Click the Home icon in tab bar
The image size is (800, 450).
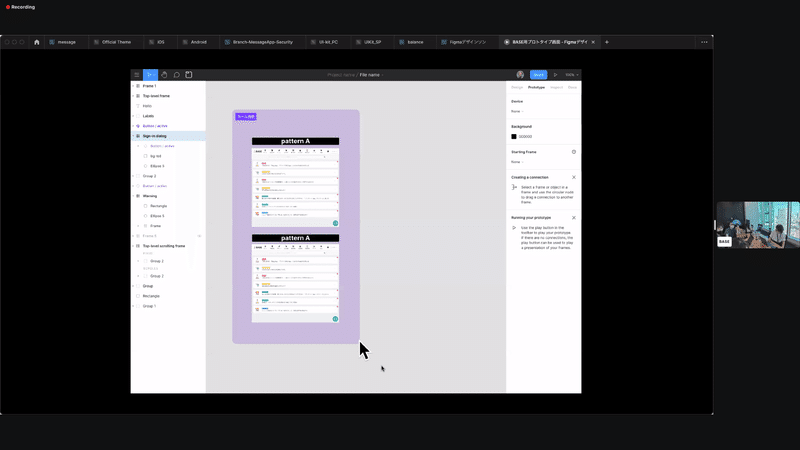37,42
